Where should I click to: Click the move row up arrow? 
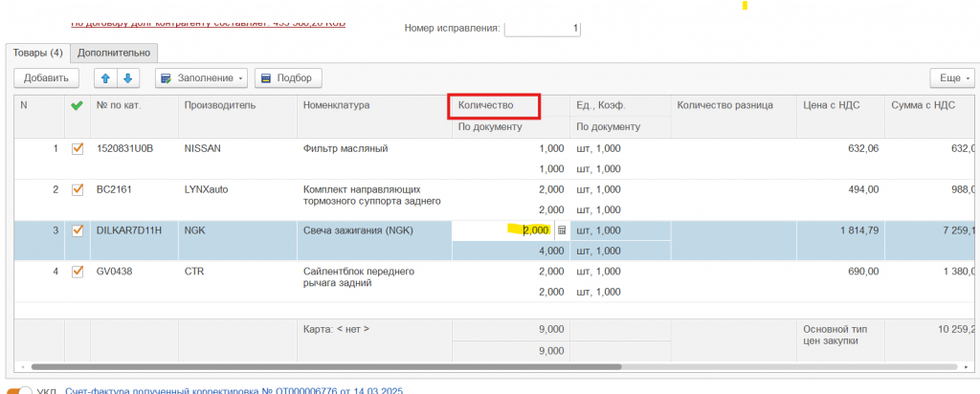point(105,77)
